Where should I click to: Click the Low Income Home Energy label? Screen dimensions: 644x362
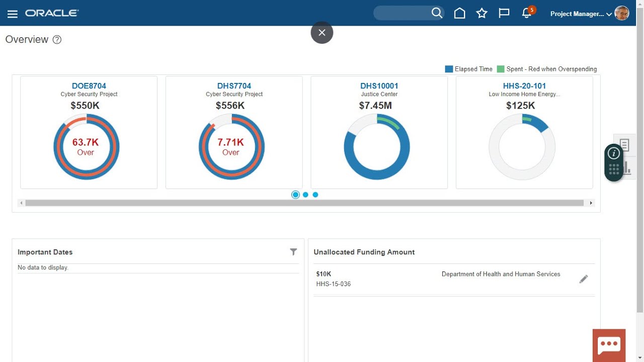[x=524, y=94]
